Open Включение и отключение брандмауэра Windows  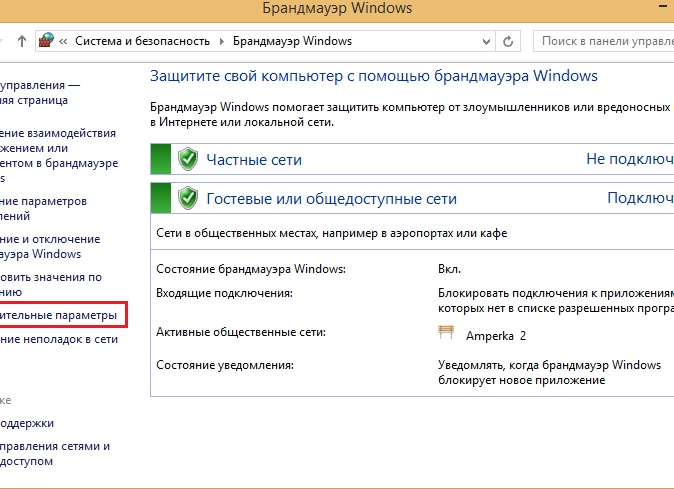pos(50,247)
